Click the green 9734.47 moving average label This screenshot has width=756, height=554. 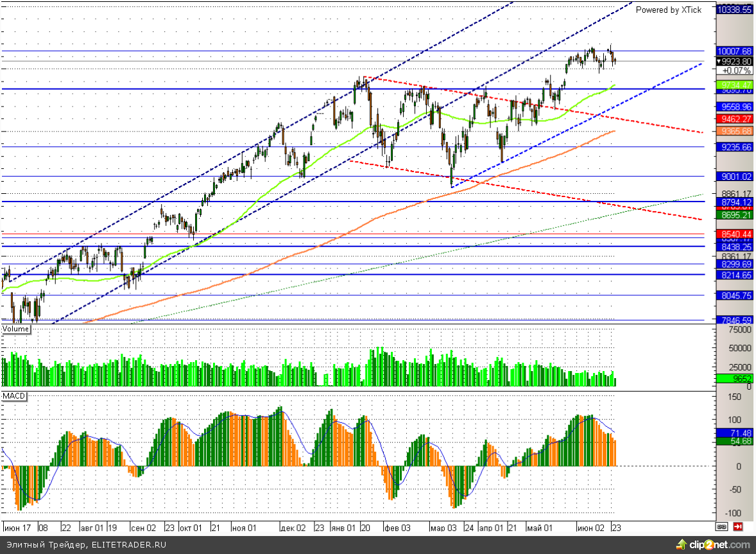(734, 84)
